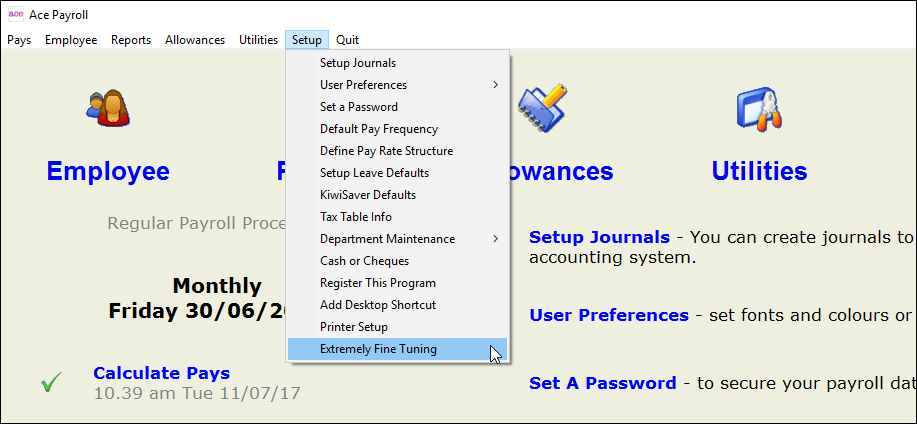Click the large Employee heading
The image size is (917, 424).
108,171
